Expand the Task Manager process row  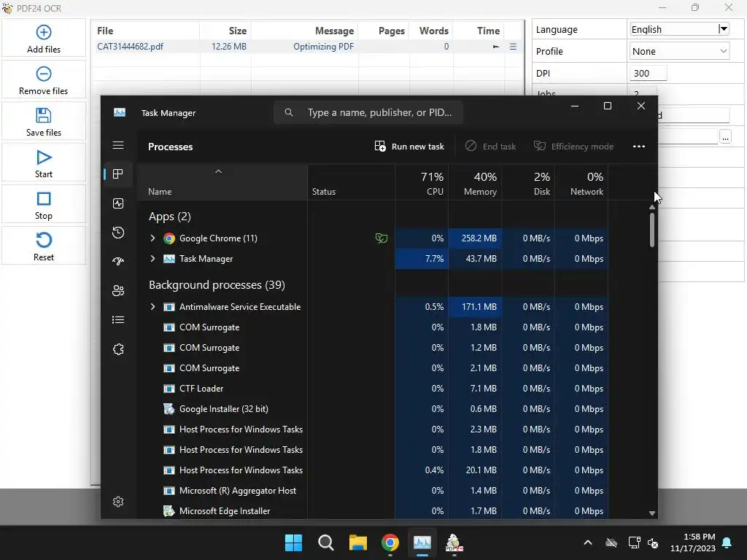(x=152, y=259)
